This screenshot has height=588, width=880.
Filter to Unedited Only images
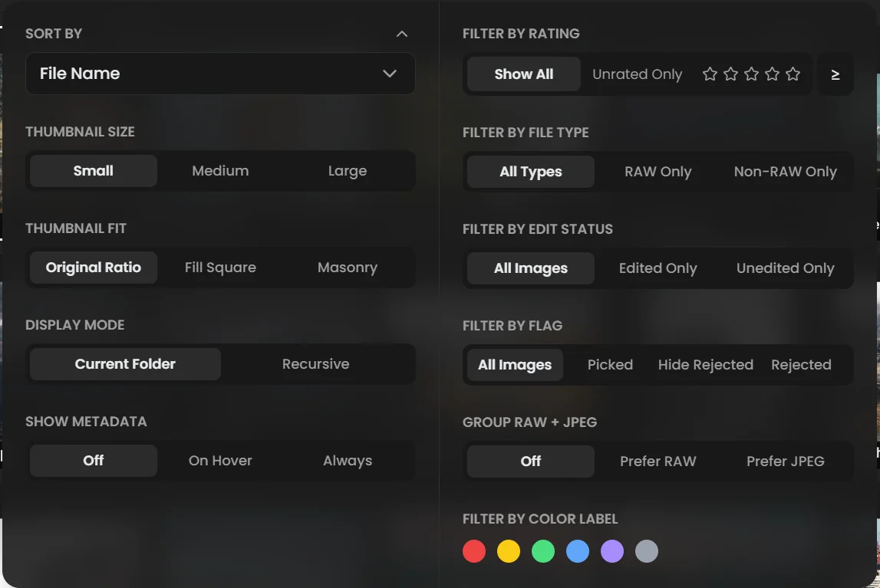click(x=785, y=268)
